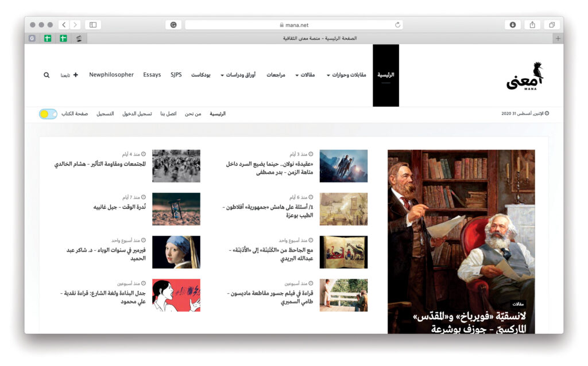Image resolution: width=588 pixels, height=366 pixels.
Task: Select the الرئيسية tab in black navigation
Action: pos(385,75)
